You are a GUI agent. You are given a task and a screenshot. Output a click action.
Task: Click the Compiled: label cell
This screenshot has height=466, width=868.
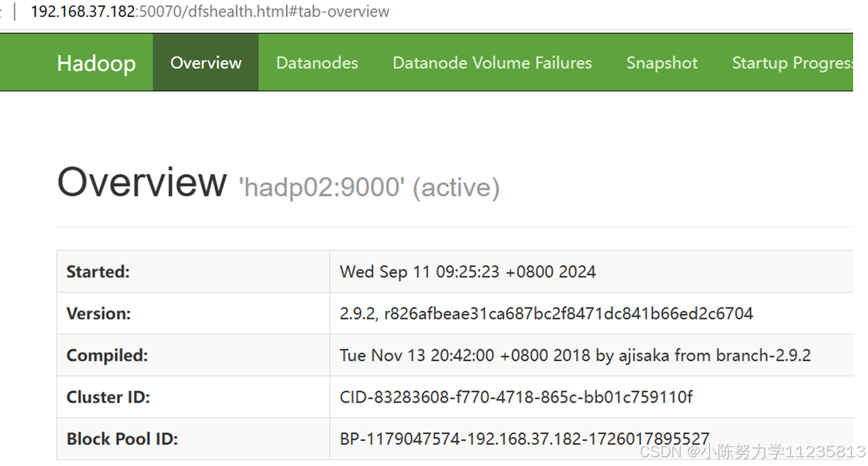click(193, 355)
